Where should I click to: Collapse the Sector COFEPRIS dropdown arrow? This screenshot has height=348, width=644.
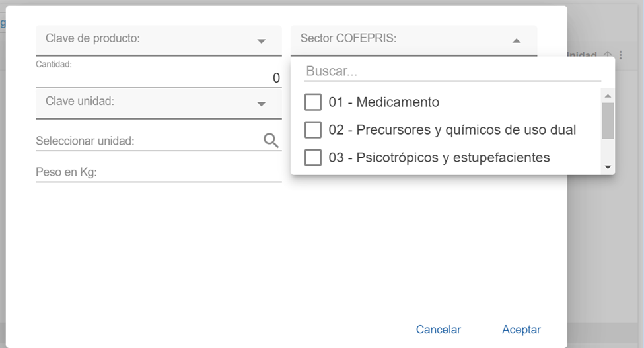517,41
